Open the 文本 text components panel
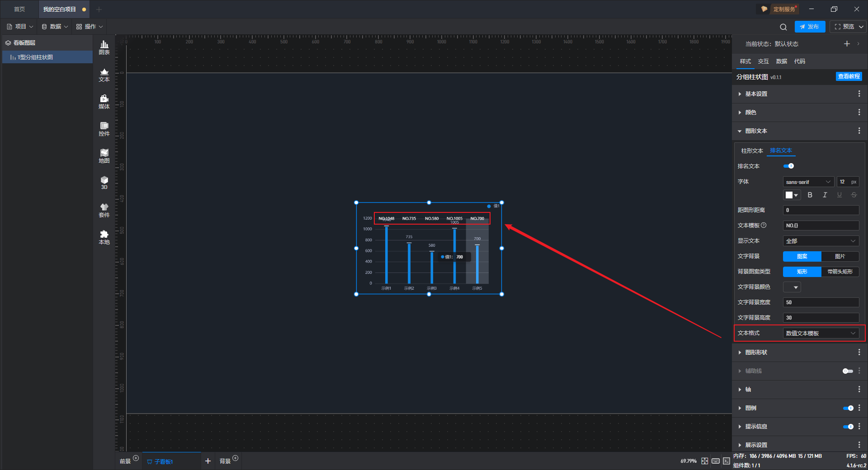Viewport: 868px width, 470px height. point(104,75)
